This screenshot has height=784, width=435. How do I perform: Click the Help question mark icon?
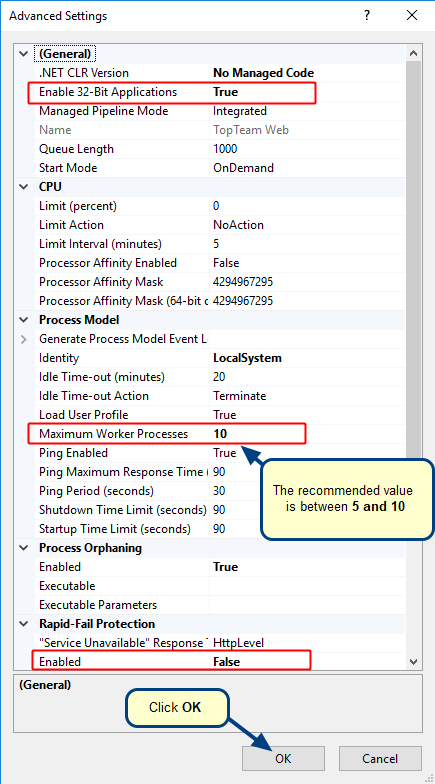367,16
